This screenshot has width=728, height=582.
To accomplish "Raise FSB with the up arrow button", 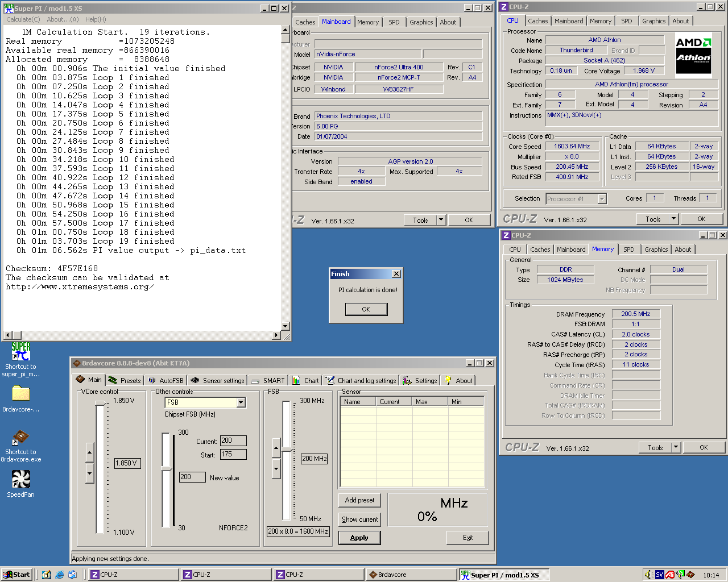I will pos(276,448).
